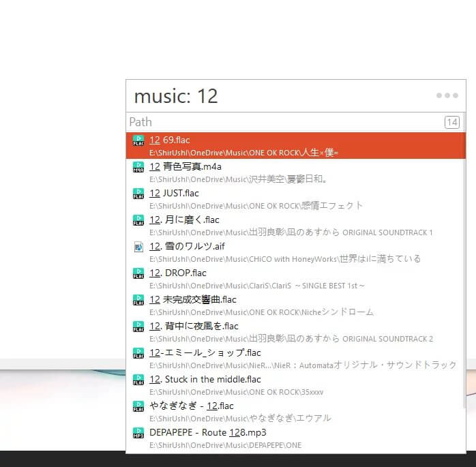The height and width of the screenshot is (467, 476).
Task: Click the result count badge showing 14
Action: (x=451, y=122)
